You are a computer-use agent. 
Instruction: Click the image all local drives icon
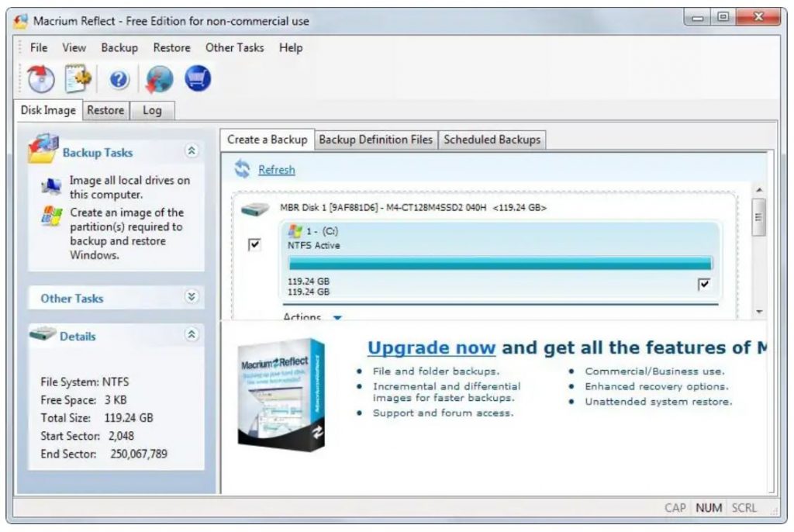(x=51, y=187)
